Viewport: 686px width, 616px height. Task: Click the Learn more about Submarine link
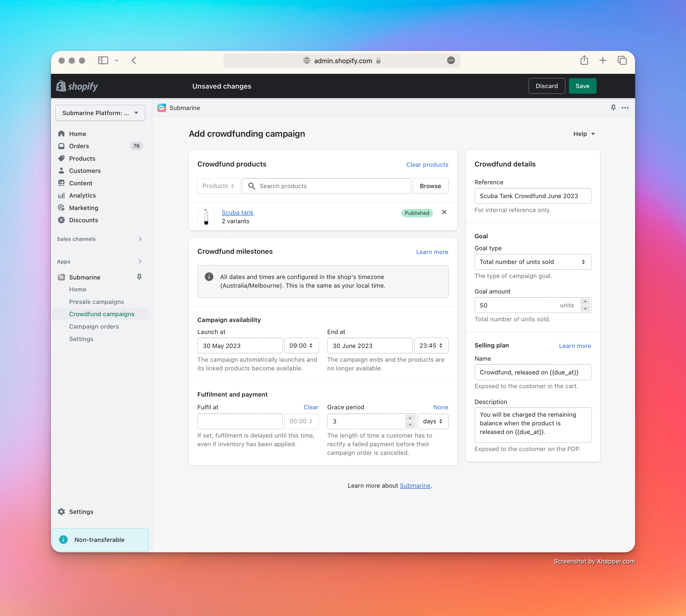[x=415, y=485]
